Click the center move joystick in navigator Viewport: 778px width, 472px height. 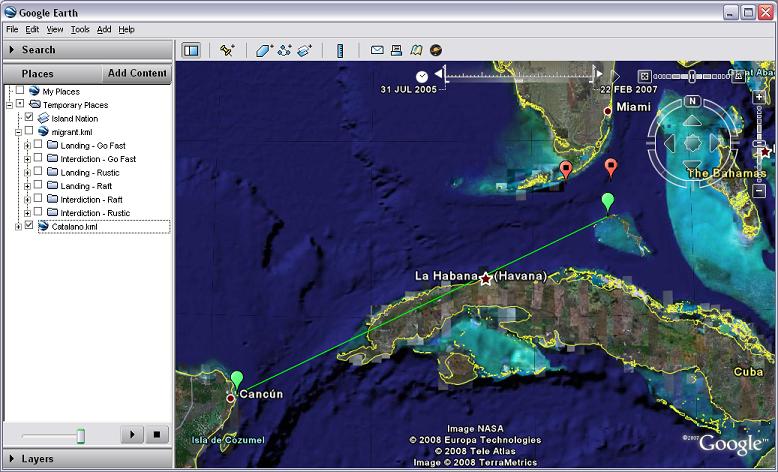[693, 143]
